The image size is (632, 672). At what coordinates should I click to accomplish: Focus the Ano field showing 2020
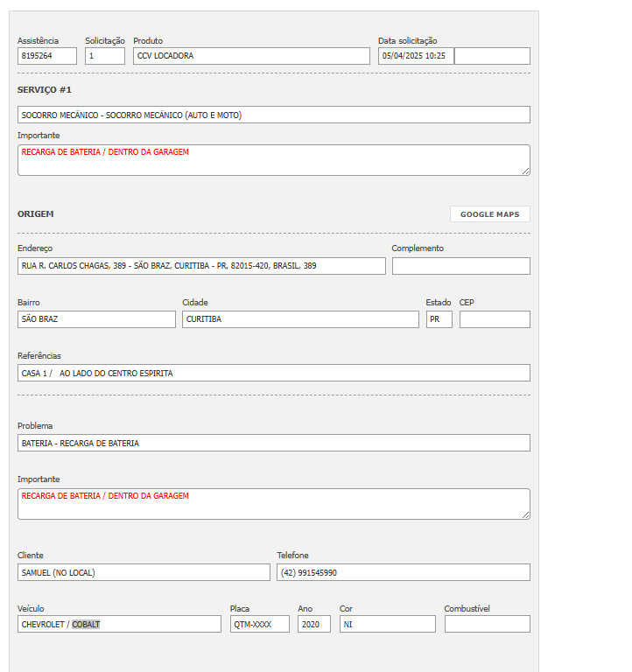pyautogui.click(x=313, y=624)
